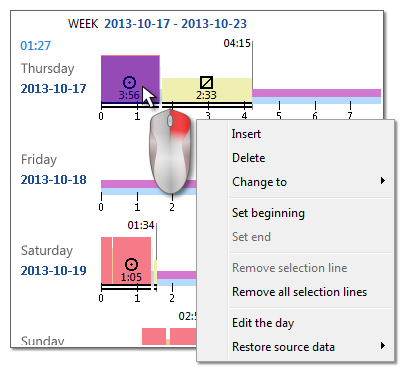
Task: Expand the Change to submenu arrow
Action: (383, 181)
